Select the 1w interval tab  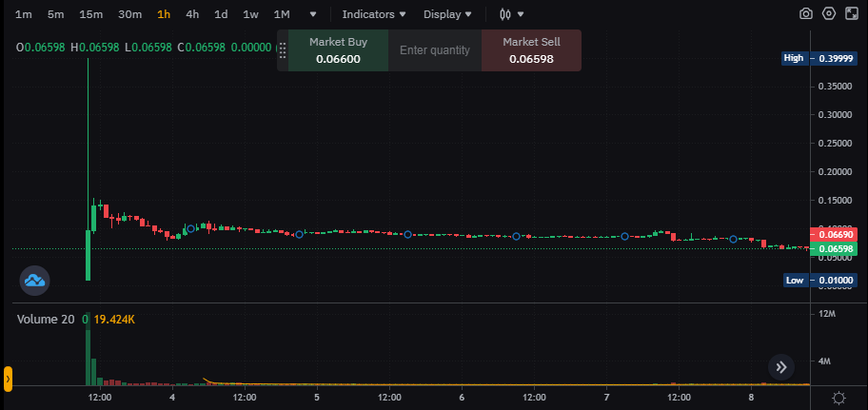point(250,14)
